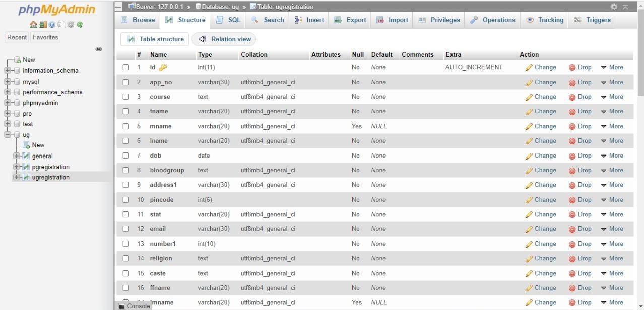Screen dimensions: 644x310
Task: Click the primary key icon beside id
Action: point(163,67)
